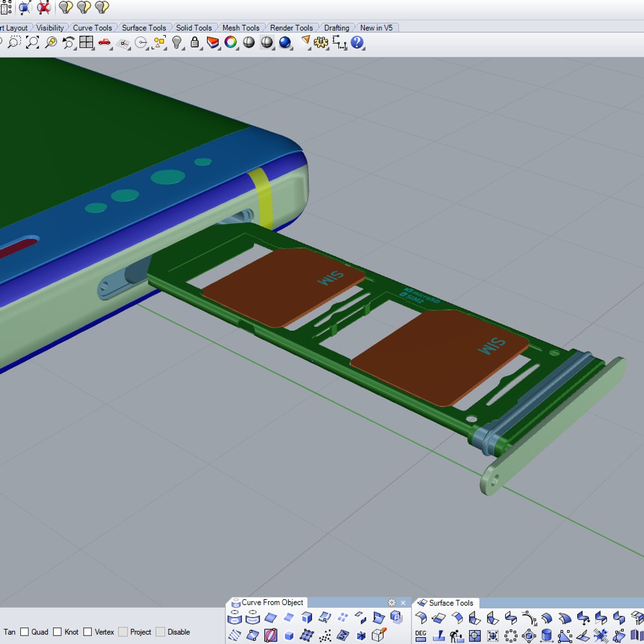Image resolution: width=644 pixels, height=644 pixels.
Task: Click the Zoom Selected yellow magnifier icon
Action: 51,42
